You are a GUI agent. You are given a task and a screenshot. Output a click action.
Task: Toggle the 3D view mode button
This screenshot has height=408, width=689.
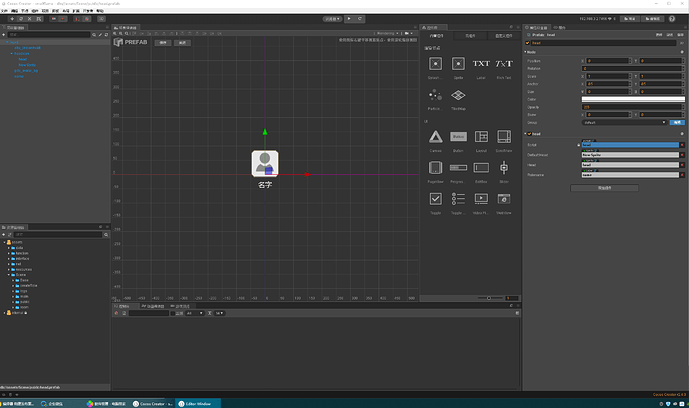(x=101, y=19)
